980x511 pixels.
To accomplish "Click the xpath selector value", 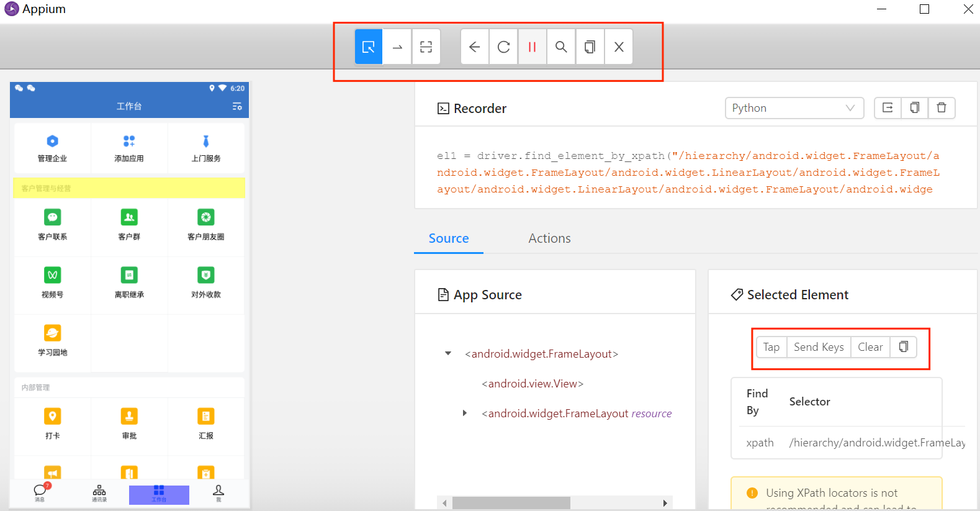I will coord(877,443).
